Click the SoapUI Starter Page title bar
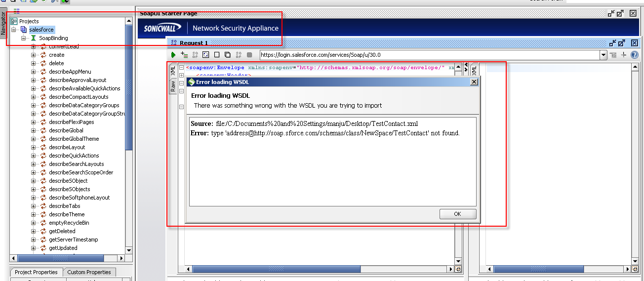This screenshot has width=644, height=281. 373,13
